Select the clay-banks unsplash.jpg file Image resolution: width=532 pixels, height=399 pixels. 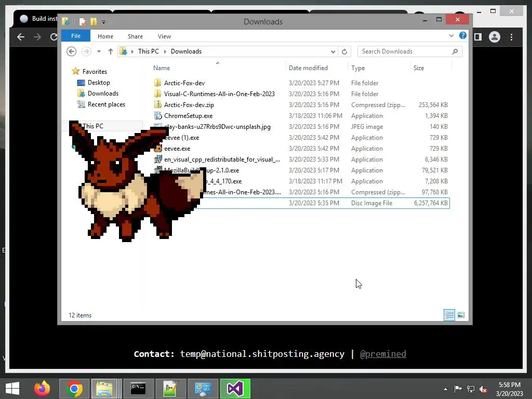pyautogui.click(x=217, y=127)
